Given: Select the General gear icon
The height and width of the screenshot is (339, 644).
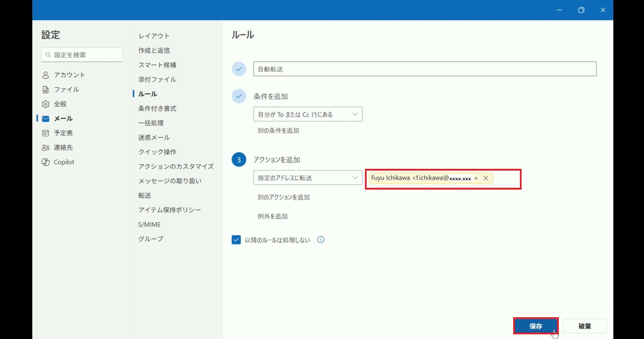Looking at the screenshot, I should (46, 104).
